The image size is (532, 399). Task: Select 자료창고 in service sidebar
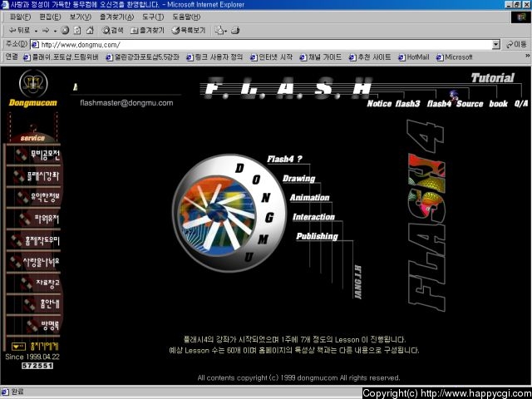[x=40, y=283]
